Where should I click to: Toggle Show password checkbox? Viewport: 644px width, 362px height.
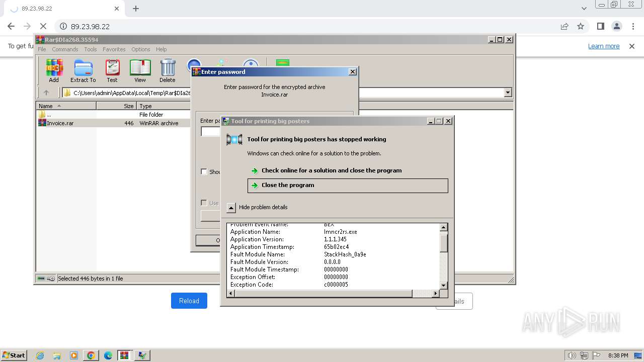coord(204,171)
